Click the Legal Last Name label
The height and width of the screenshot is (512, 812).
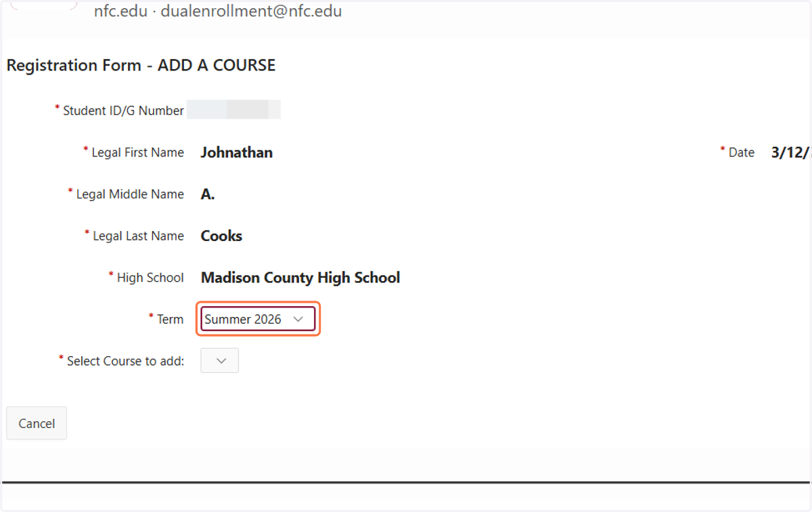coord(138,236)
